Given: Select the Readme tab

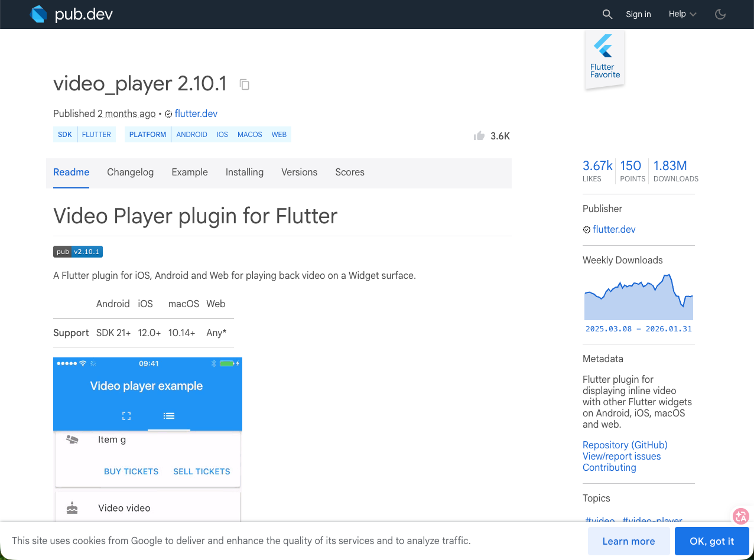Looking at the screenshot, I should pyautogui.click(x=71, y=172).
